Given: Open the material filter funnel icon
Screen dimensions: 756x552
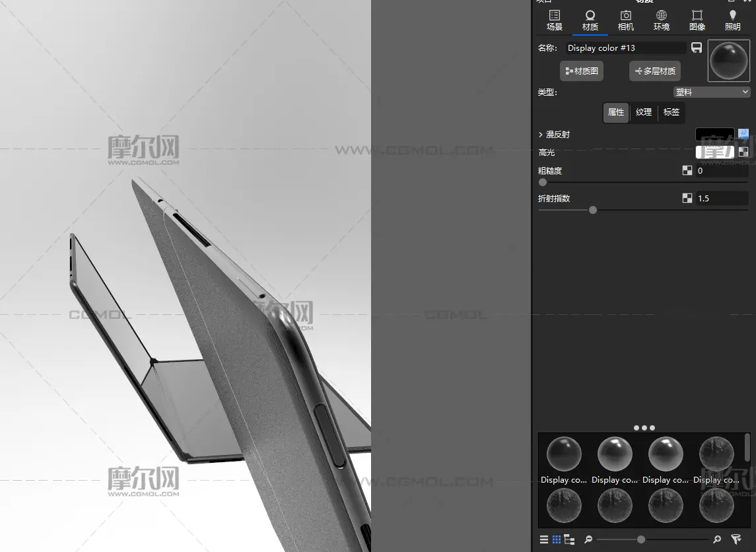Looking at the screenshot, I should click(x=737, y=539).
